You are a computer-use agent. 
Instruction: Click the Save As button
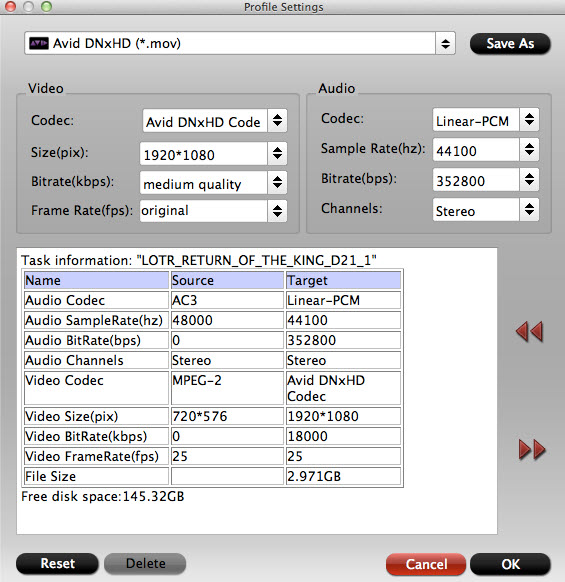510,44
